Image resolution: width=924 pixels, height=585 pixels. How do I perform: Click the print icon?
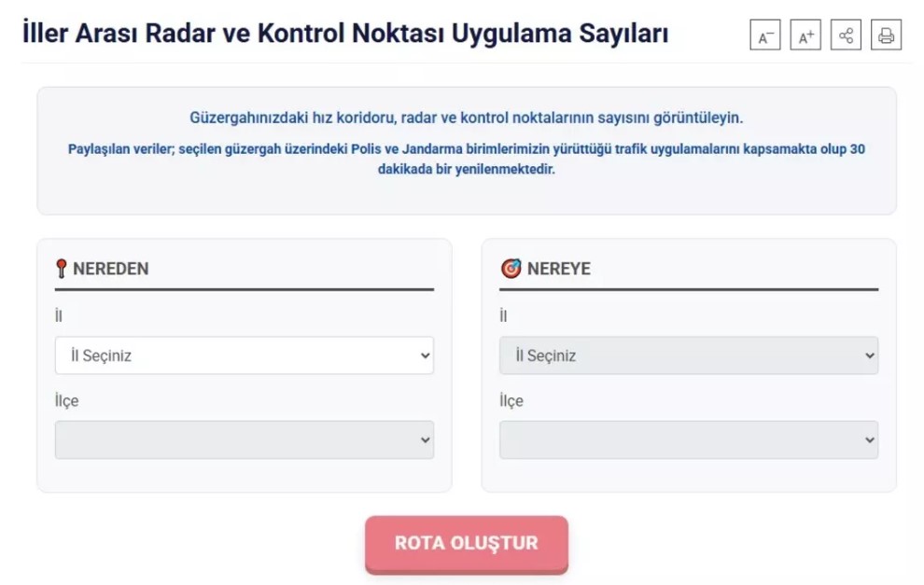coord(885,35)
